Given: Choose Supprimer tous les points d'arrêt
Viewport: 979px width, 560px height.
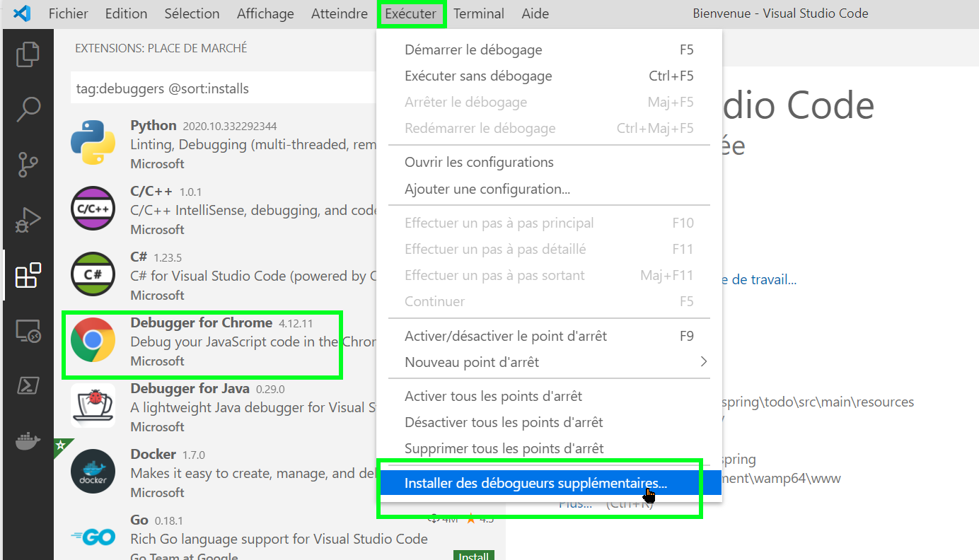Looking at the screenshot, I should (549, 448).
